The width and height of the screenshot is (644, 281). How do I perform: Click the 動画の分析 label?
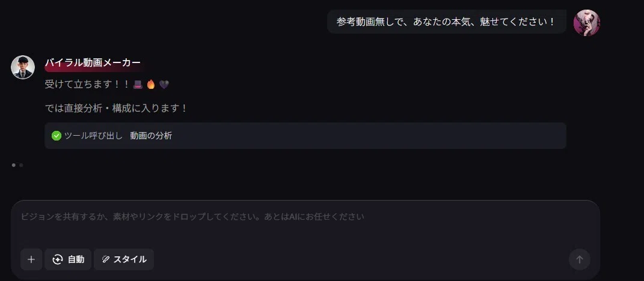pyautogui.click(x=151, y=136)
